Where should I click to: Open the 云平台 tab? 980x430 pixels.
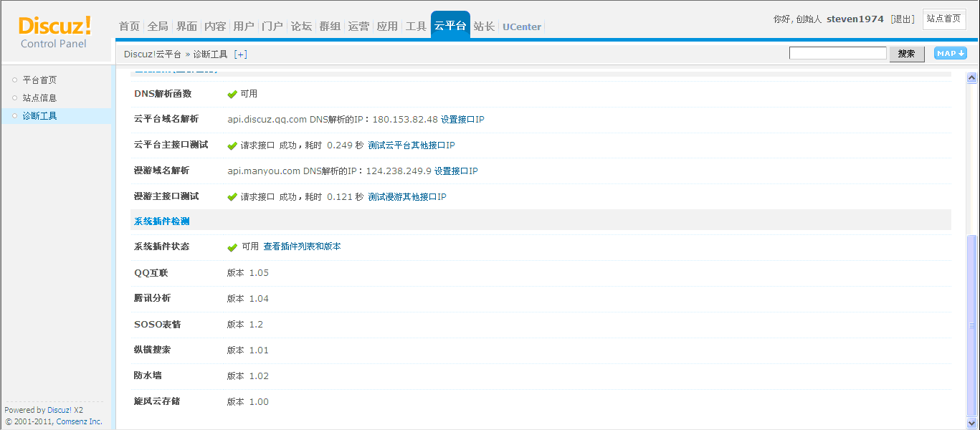pos(450,26)
